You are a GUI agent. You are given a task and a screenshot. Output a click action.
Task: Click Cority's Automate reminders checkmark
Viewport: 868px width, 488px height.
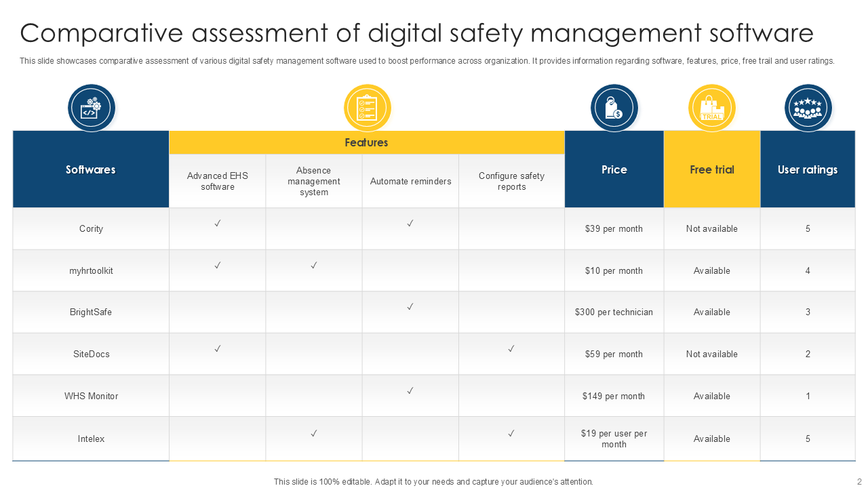click(x=410, y=223)
